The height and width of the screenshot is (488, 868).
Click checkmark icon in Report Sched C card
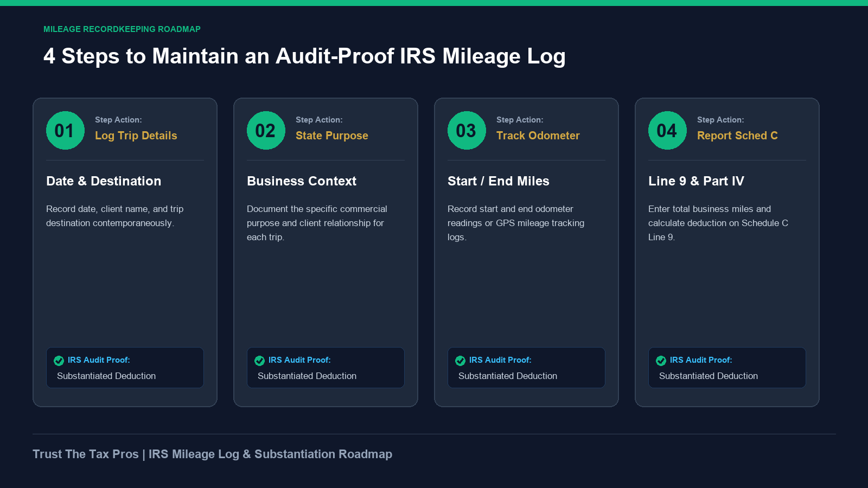[x=661, y=361]
